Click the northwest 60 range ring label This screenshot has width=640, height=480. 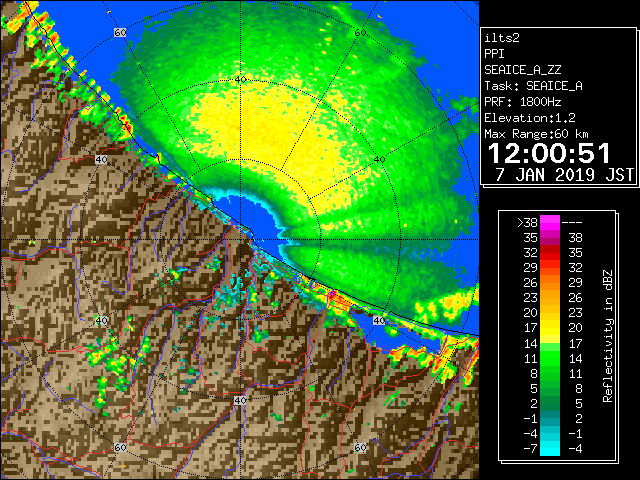(x=120, y=32)
